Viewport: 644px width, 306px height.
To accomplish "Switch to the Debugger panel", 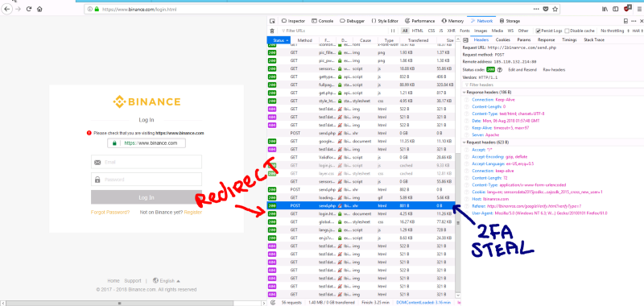I will tap(352, 21).
